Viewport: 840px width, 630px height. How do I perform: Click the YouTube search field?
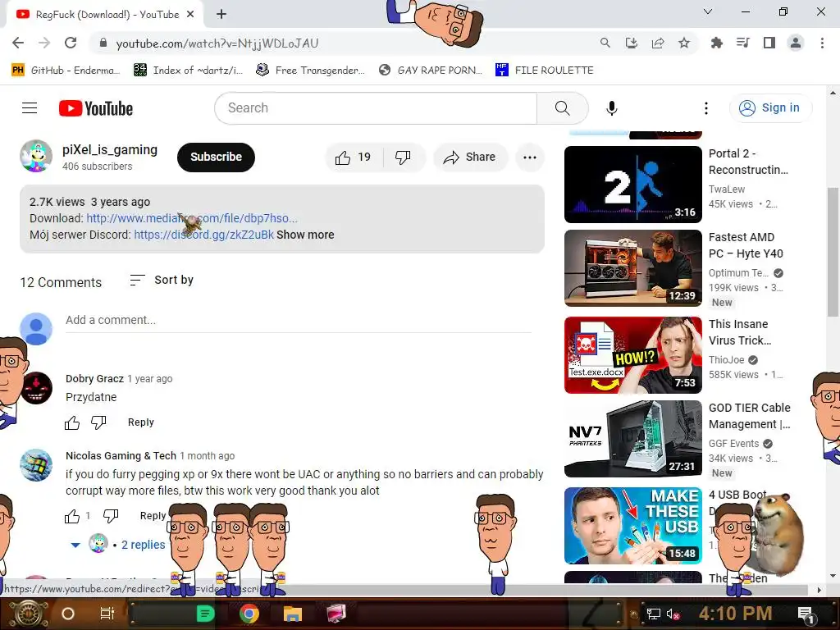(376, 108)
